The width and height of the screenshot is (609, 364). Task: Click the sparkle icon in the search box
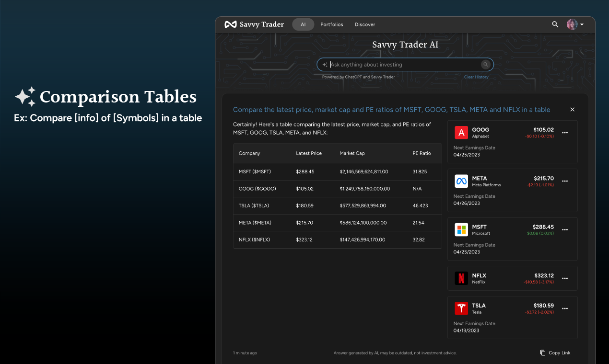(325, 65)
